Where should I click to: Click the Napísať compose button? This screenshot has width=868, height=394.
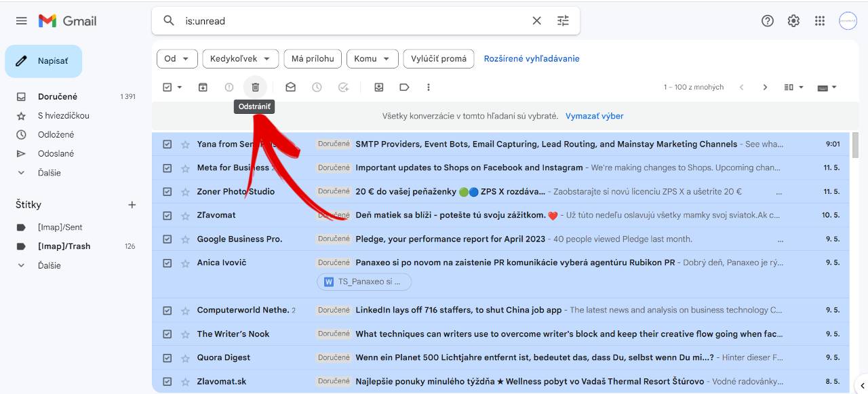click(x=43, y=61)
